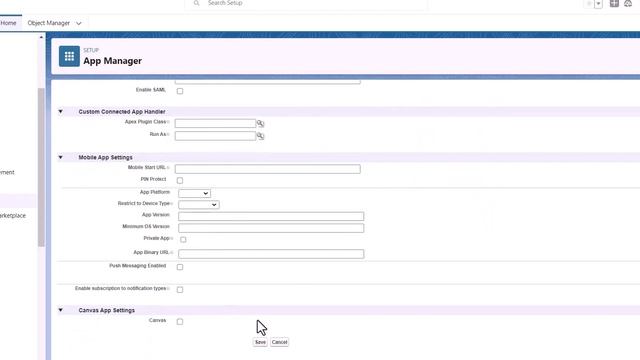The width and height of the screenshot is (640, 360).
Task: Click the global actions plus icon
Action: 614,3
